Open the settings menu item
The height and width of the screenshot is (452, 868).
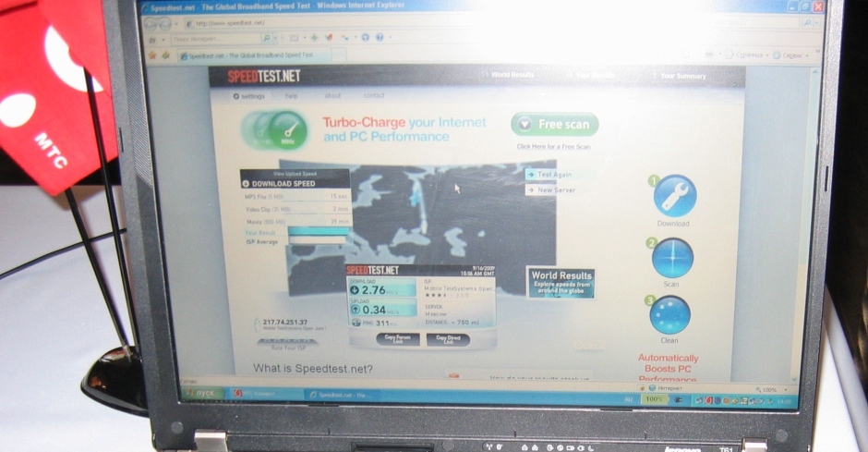pos(249,96)
